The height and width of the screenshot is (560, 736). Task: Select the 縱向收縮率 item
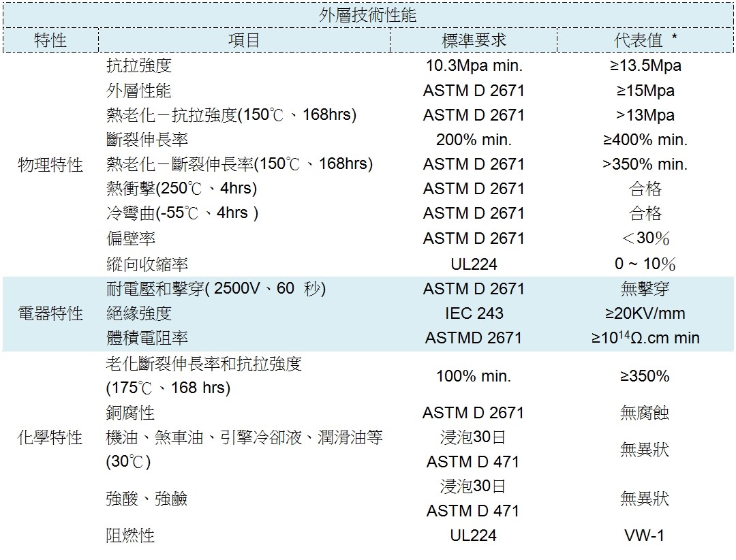pos(147,264)
